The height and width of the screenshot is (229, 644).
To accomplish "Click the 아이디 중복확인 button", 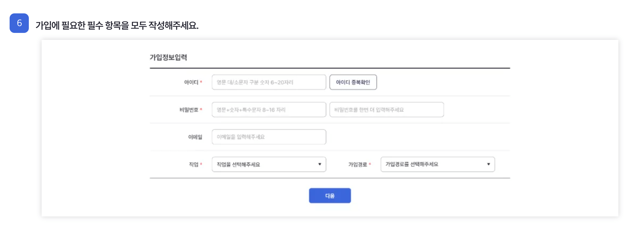I will pyautogui.click(x=353, y=82).
